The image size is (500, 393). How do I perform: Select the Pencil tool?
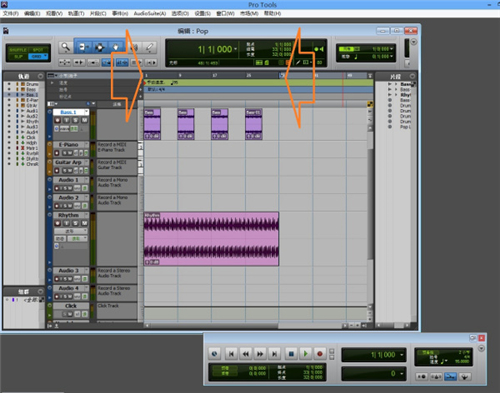tap(150, 47)
